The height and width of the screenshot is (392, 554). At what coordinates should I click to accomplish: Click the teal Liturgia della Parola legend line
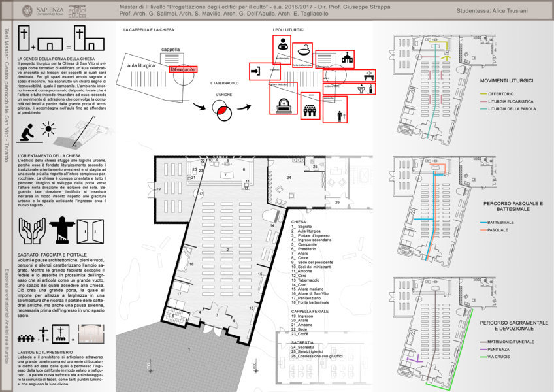click(483, 109)
